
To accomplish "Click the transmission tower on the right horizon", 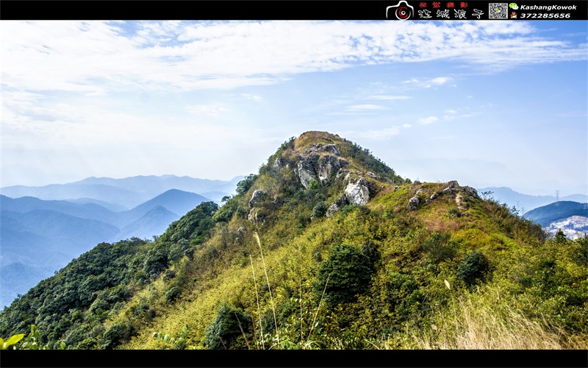I will pos(558,195).
